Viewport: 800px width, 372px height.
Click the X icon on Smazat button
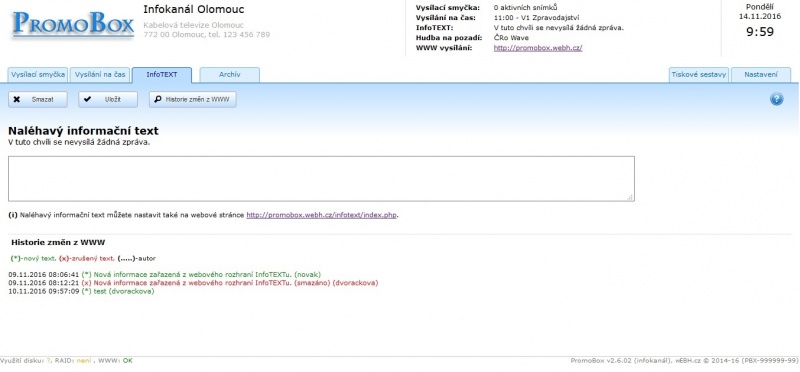tap(17, 100)
